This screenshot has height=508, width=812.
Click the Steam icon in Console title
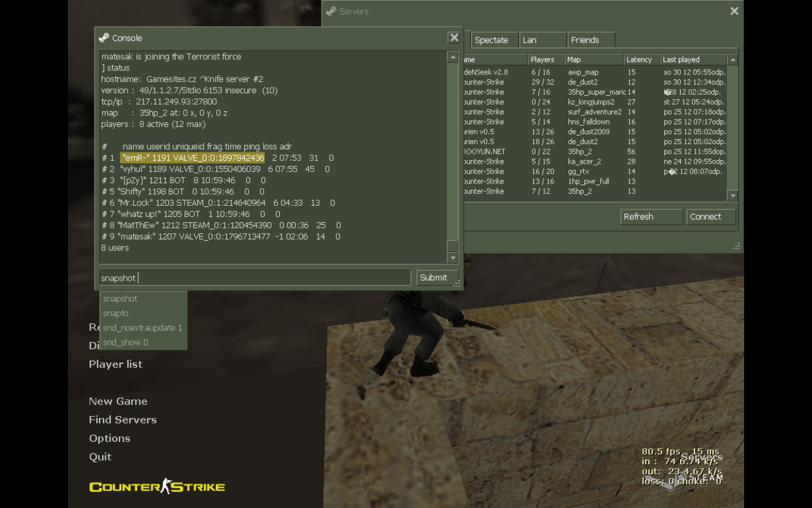click(x=104, y=38)
